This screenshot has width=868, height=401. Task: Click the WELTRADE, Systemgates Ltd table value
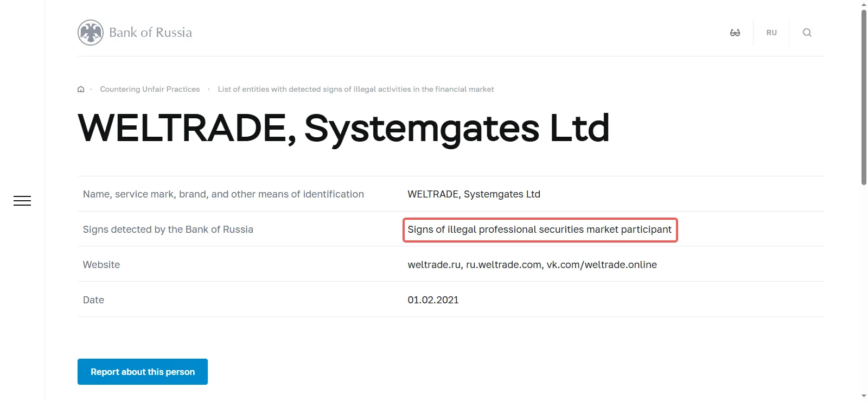coord(474,194)
